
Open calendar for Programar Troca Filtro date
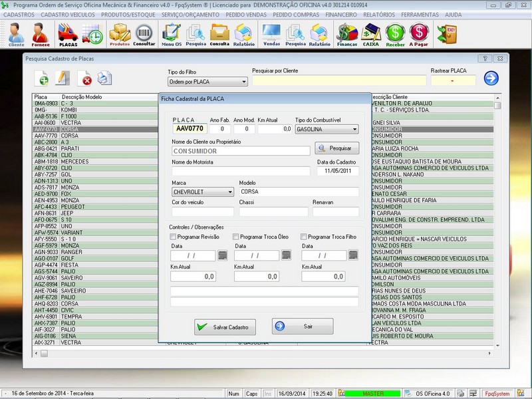(353, 255)
